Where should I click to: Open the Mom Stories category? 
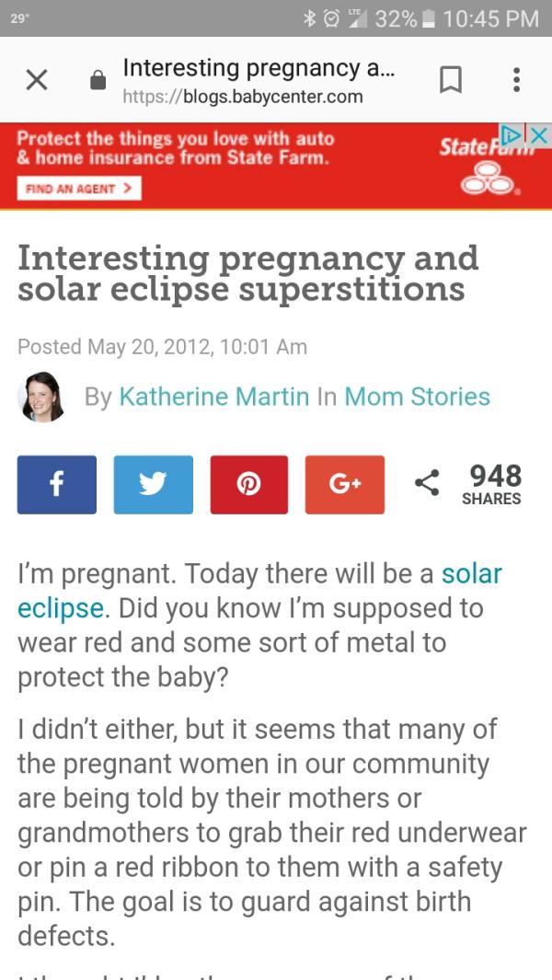pyautogui.click(x=417, y=397)
